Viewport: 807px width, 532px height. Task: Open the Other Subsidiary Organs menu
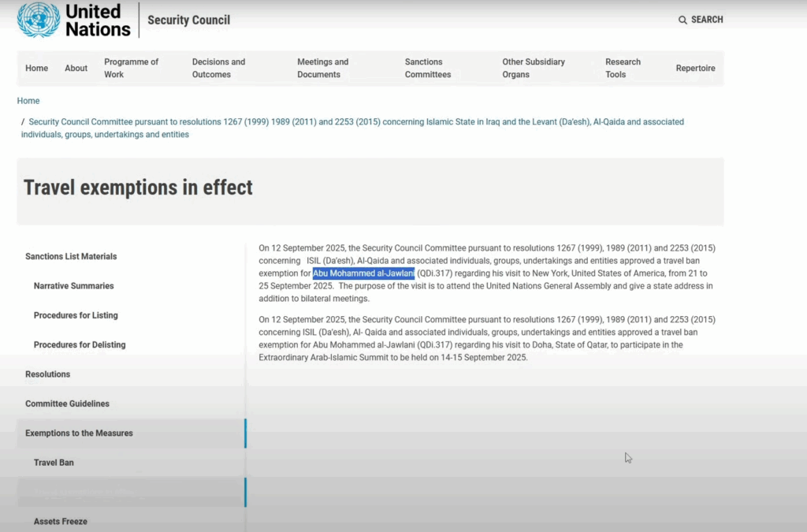[534, 69]
